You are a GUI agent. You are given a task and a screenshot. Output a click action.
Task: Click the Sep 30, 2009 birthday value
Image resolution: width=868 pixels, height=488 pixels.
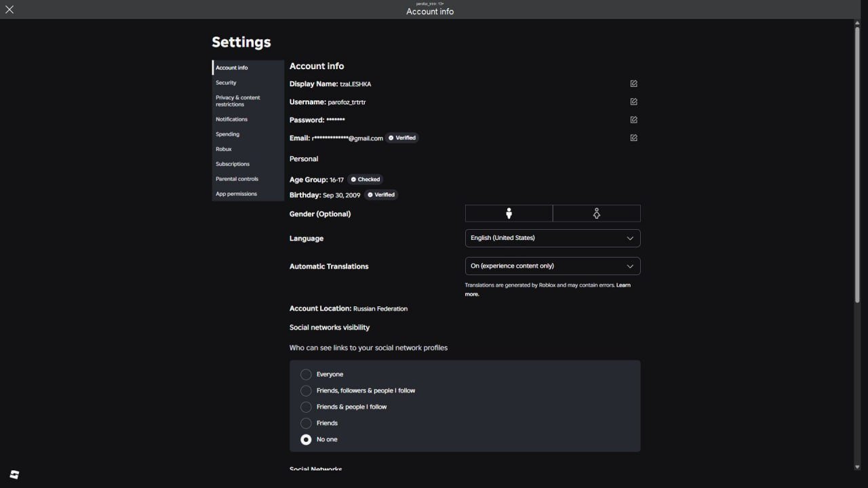pos(342,195)
